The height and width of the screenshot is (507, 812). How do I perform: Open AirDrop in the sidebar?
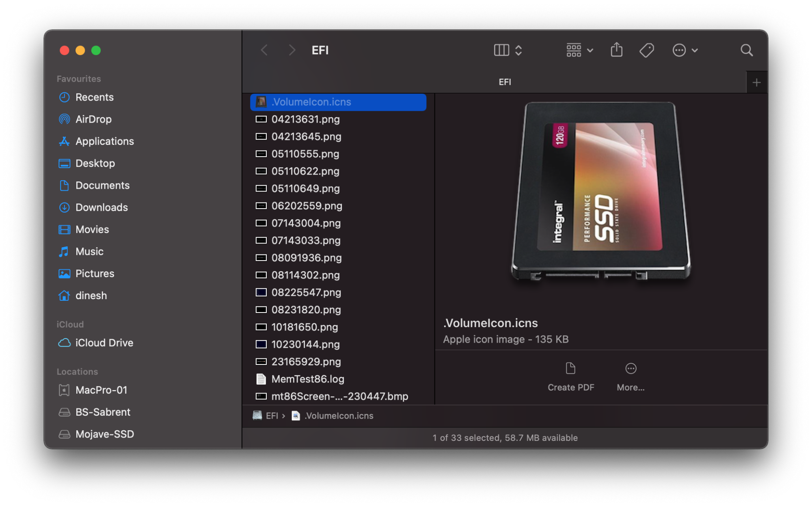coord(93,119)
